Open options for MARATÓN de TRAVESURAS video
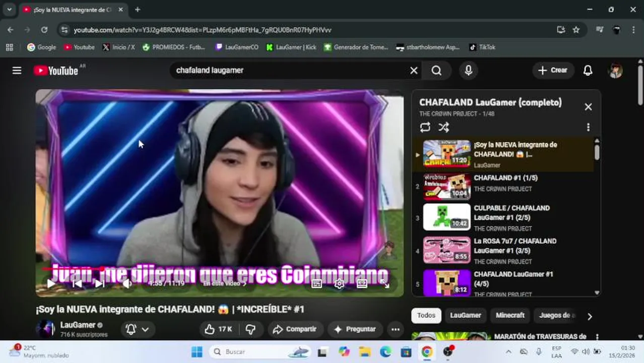The width and height of the screenshot is (644, 363). point(597,337)
